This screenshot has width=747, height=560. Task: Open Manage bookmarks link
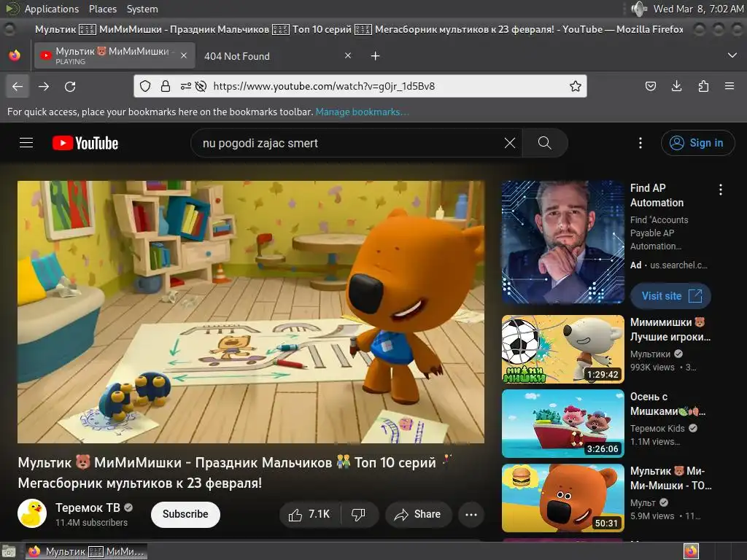[362, 112]
